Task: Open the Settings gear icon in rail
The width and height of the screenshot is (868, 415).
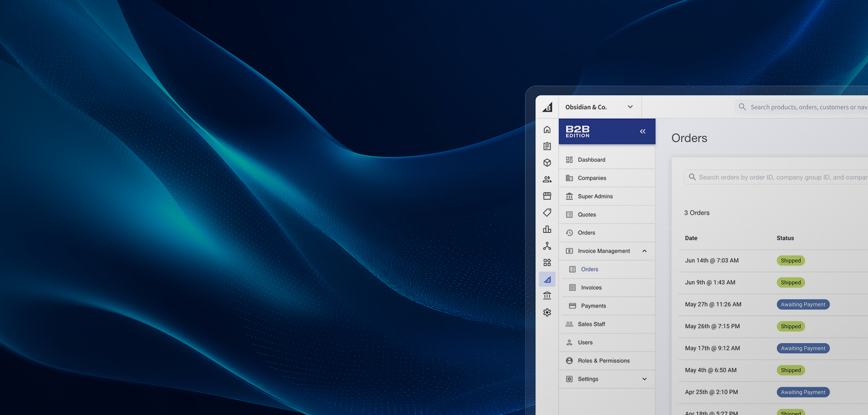Action: point(547,312)
